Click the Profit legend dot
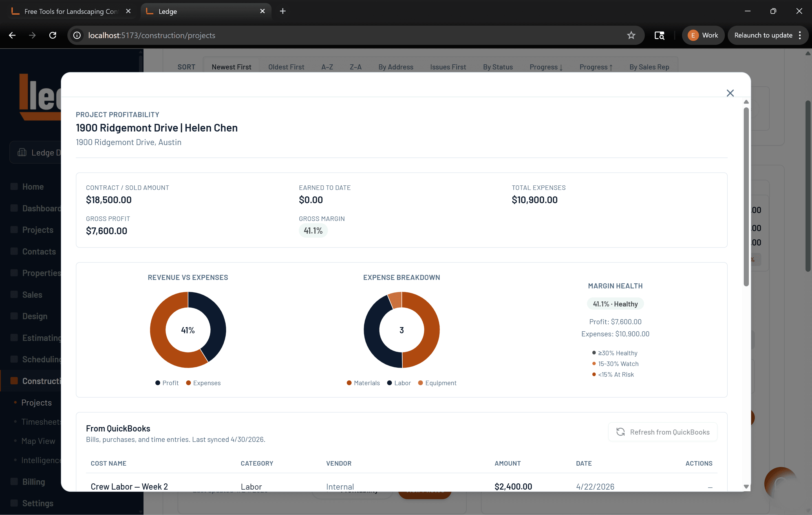 [158, 383]
